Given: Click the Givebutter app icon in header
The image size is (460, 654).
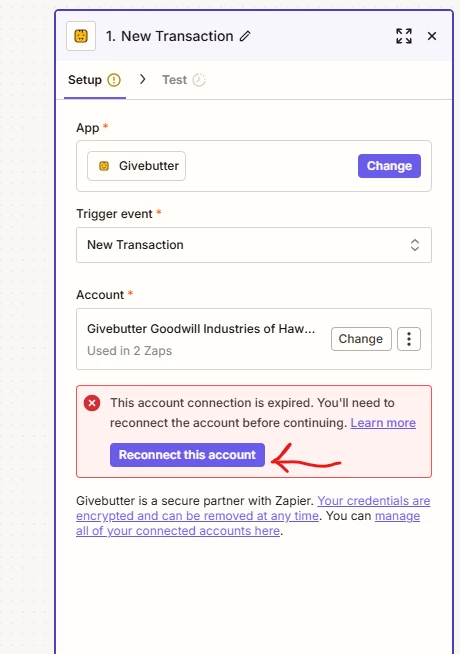Looking at the screenshot, I should [x=81, y=36].
